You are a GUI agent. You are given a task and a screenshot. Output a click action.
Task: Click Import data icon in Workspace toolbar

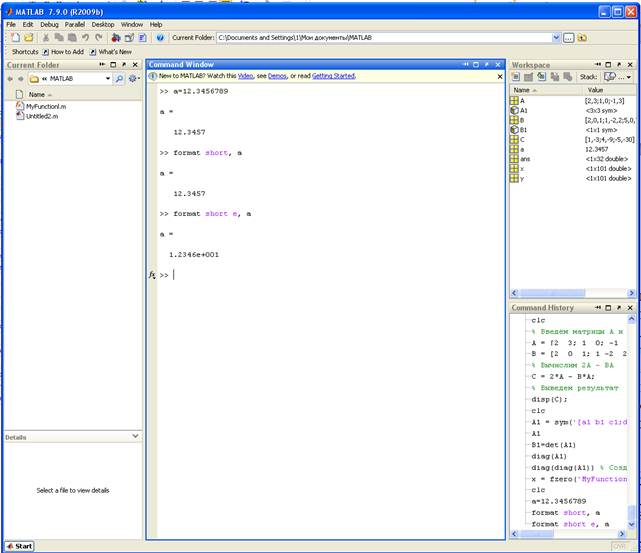(x=542, y=77)
